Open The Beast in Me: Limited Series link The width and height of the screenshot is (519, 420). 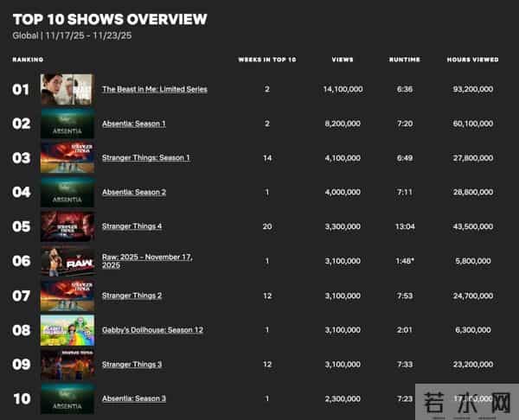coord(155,89)
